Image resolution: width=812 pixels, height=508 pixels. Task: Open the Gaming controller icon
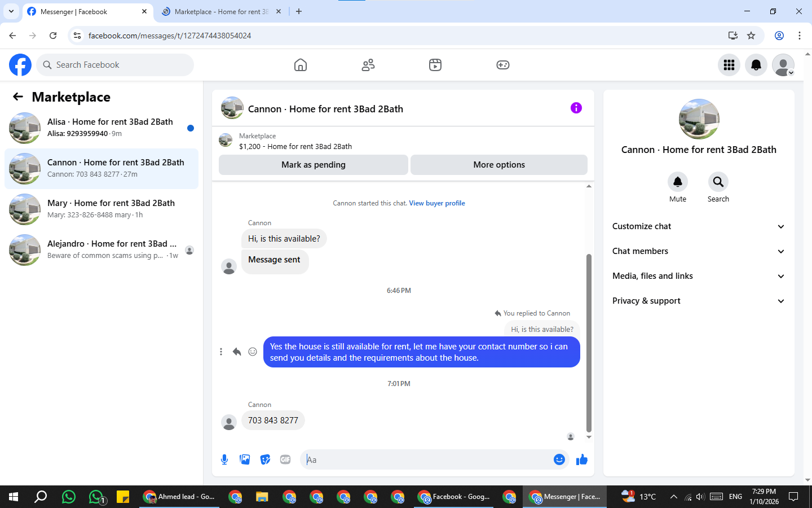tap(503, 65)
